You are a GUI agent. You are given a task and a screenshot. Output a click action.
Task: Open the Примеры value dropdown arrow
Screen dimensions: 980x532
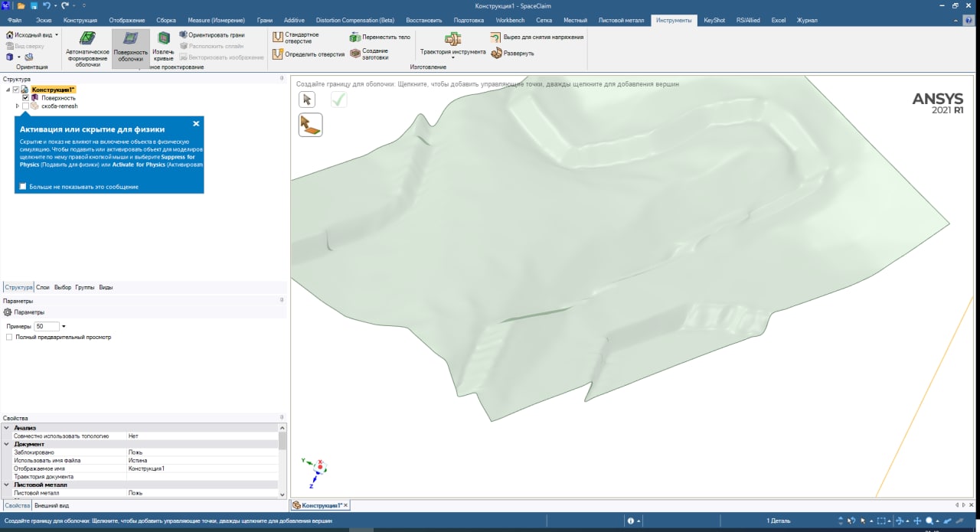[64, 327]
